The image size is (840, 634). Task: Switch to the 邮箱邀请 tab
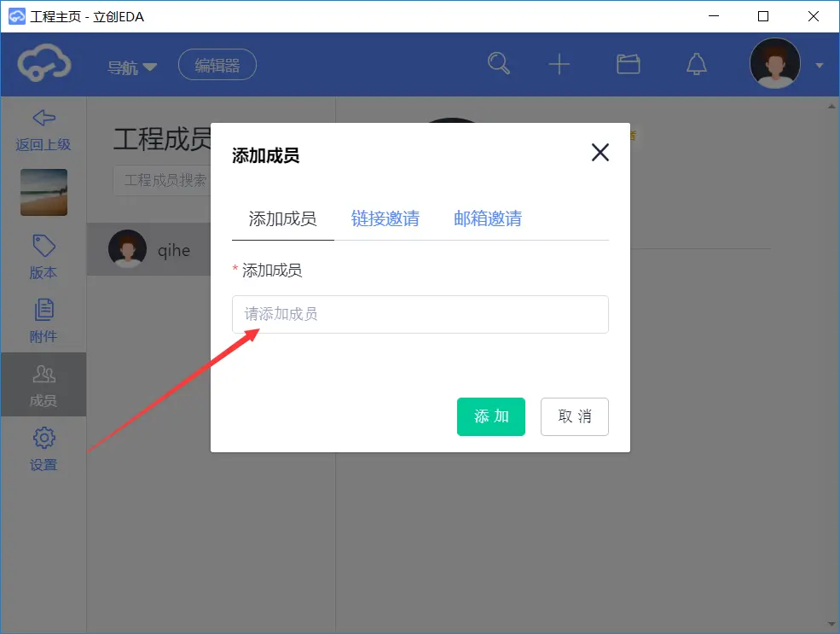[488, 218]
